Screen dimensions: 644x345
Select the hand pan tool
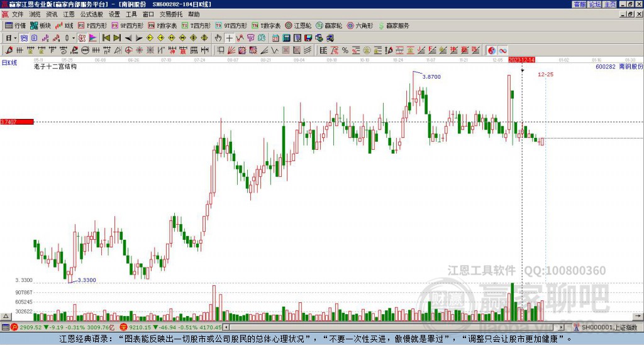coord(218,38)
